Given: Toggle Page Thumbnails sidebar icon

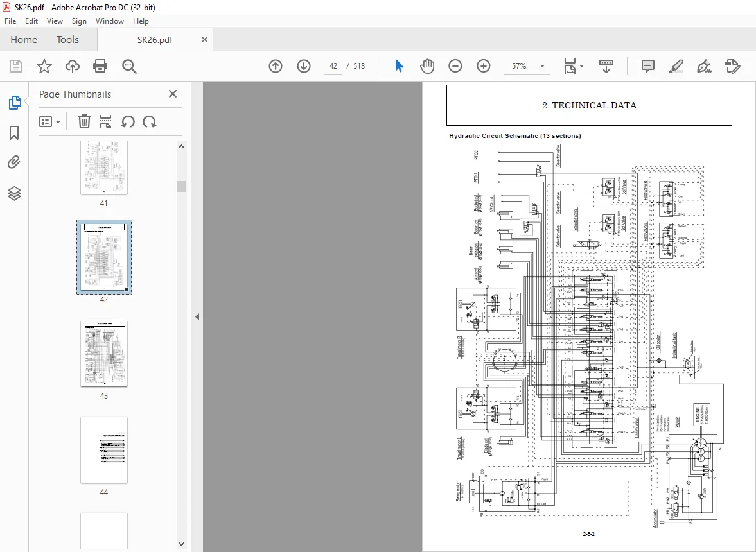Looking at the screenshot, I should click(x=15, y=103).
